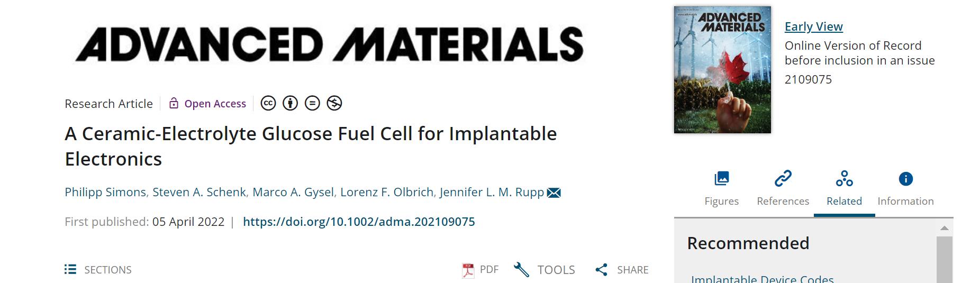Click the non-commercial crossed dollar icon
Image resolution: width=980 pixels, height=283 pixels.
tap(334, 103)
